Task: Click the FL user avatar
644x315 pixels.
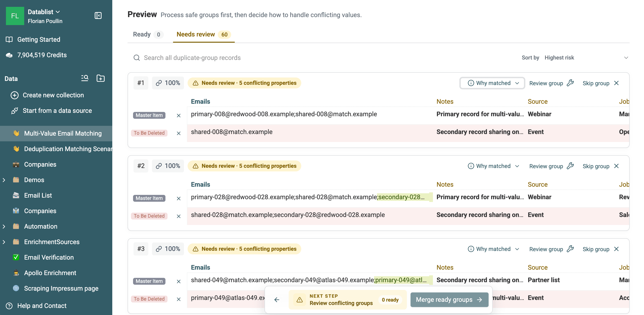Action: pyautogui.click(x=15, y=16)
